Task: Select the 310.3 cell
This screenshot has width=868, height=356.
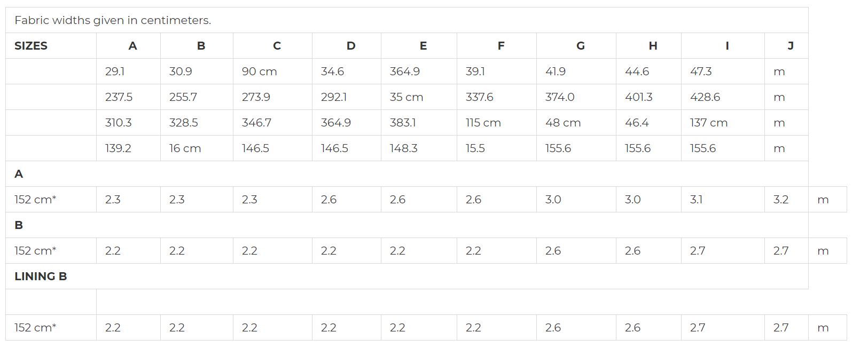Action: tap(118, 123)
